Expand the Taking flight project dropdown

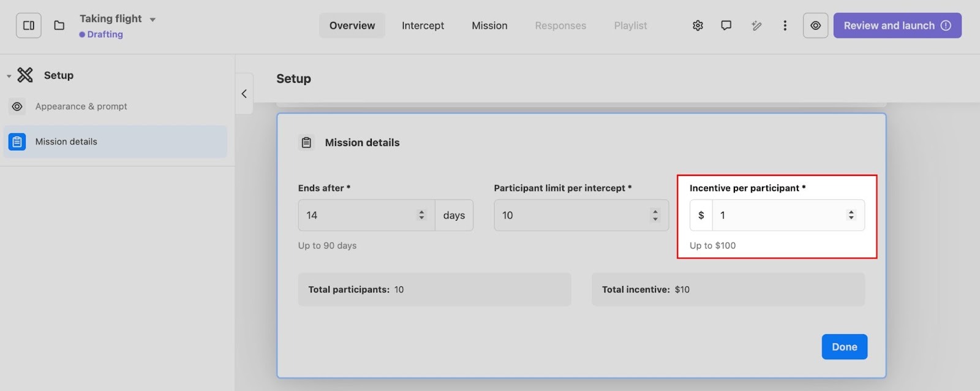click(153, 20)
